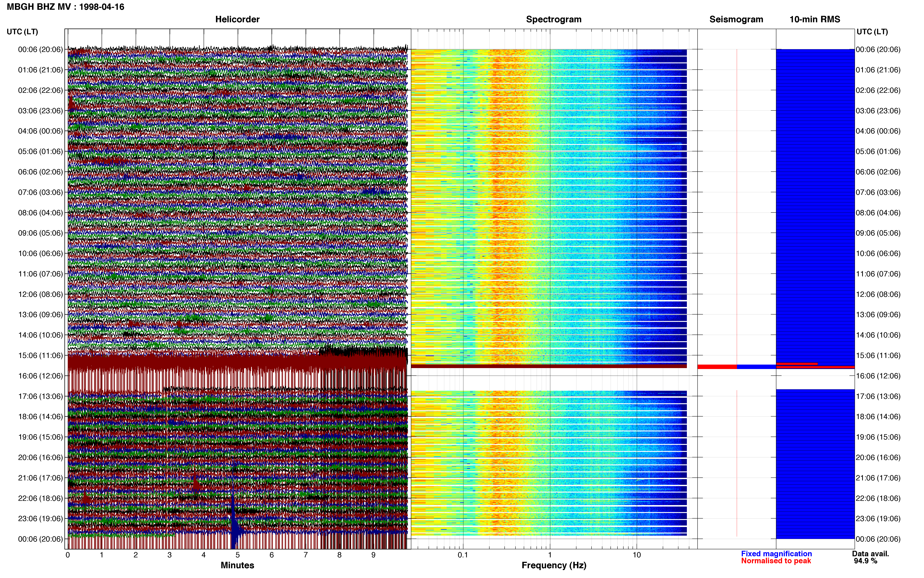Image resolution: width=924 pixels, height=578 pixels.
Task: Click left time label '05:06 (01:06)'
Action: 40,151
